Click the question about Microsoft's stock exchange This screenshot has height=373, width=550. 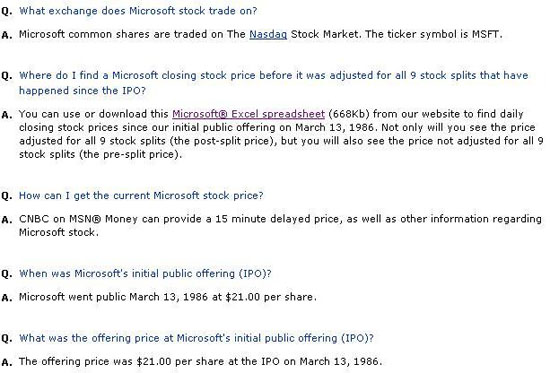(x=138, y=11)
